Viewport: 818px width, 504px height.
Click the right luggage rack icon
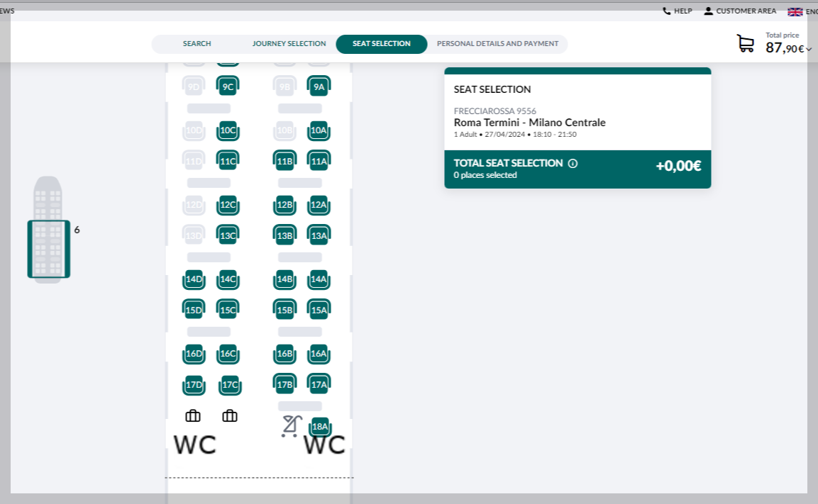(230, 415)
